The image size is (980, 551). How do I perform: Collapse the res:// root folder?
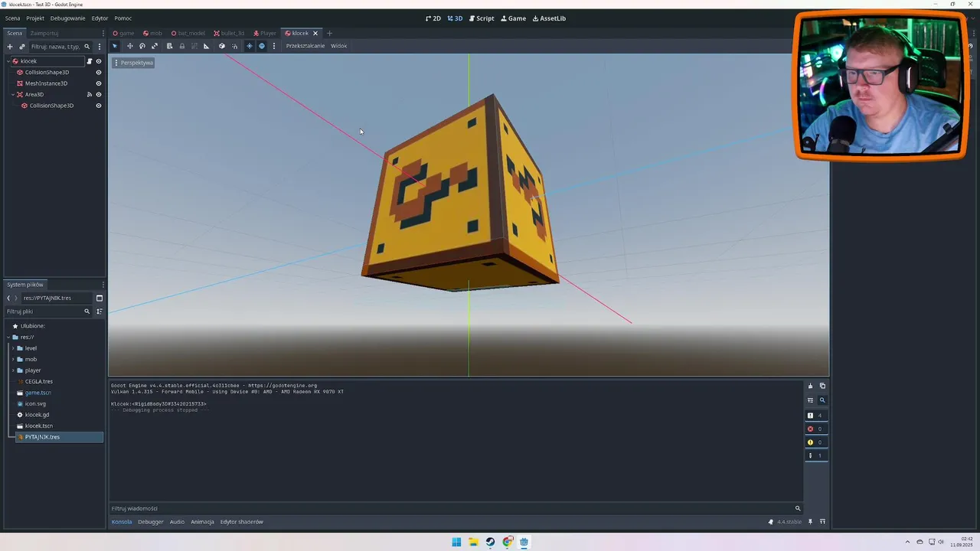click(x=8, y=337)
